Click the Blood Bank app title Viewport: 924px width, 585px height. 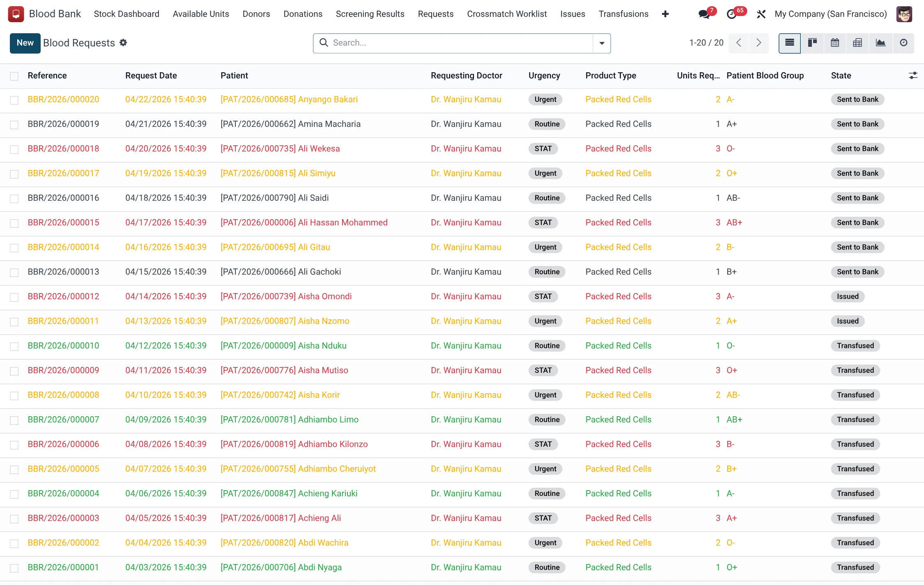[x=55, y=14]
